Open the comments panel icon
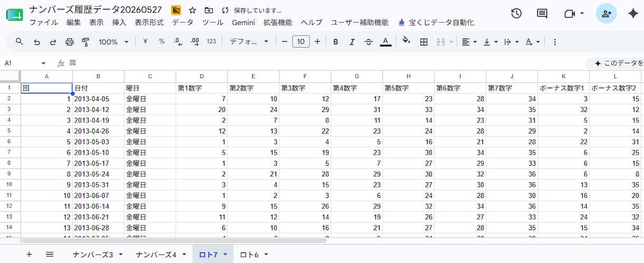 542,14
